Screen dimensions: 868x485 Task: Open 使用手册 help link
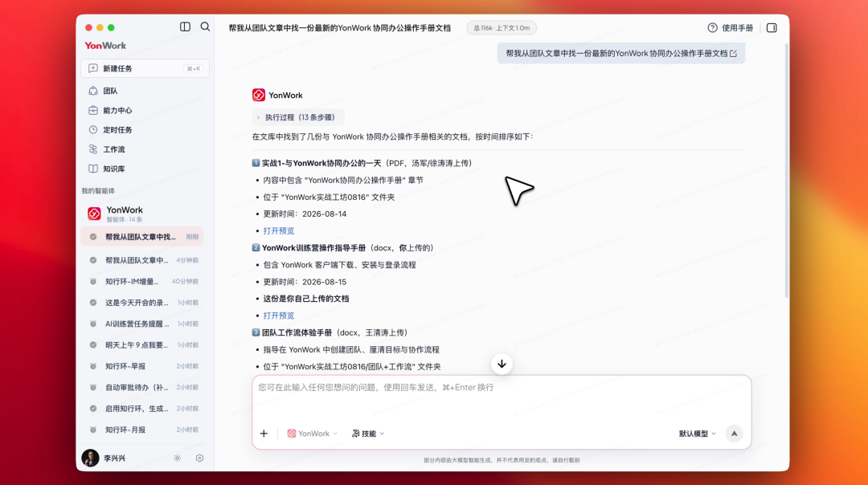(730, 27)
